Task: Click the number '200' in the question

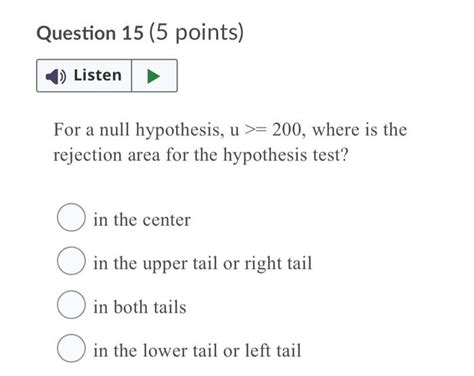Action: (287, 129)
